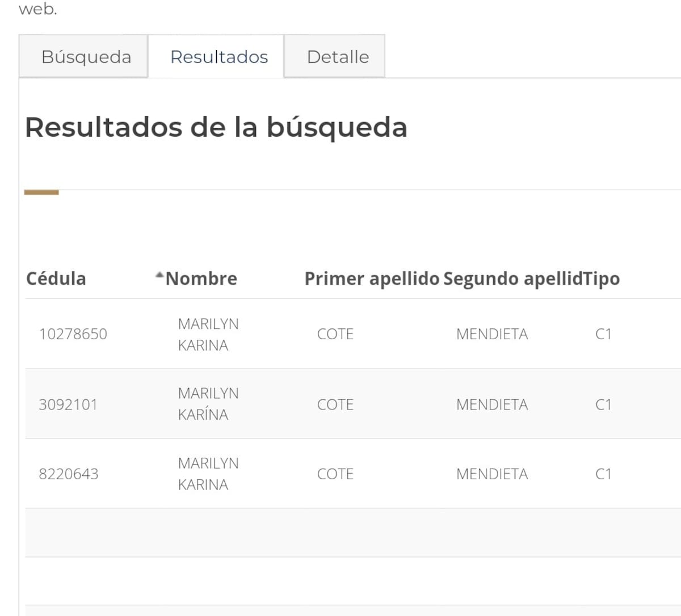
Task: Click MENDIETA in the 3092101 row
Action: 492,404
